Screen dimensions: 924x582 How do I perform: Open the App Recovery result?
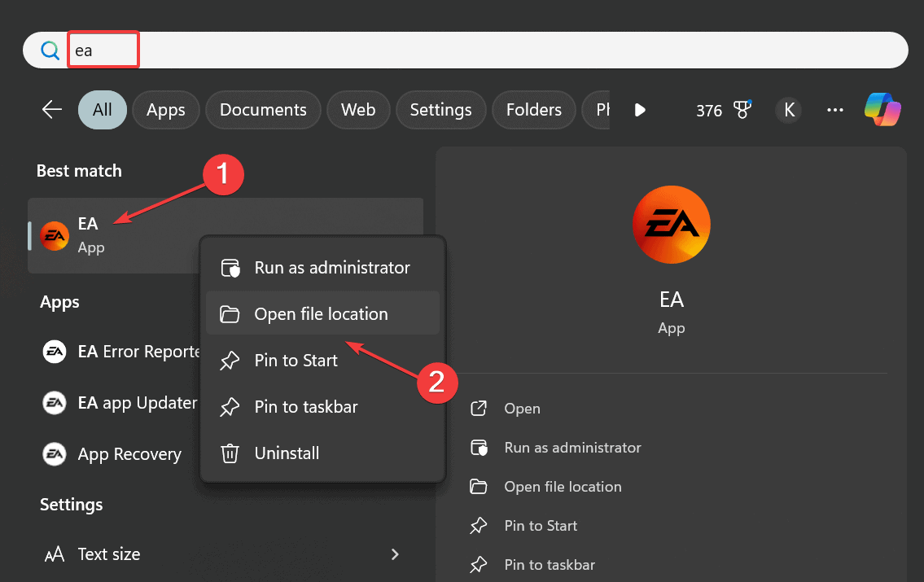(x=112, y=454)
